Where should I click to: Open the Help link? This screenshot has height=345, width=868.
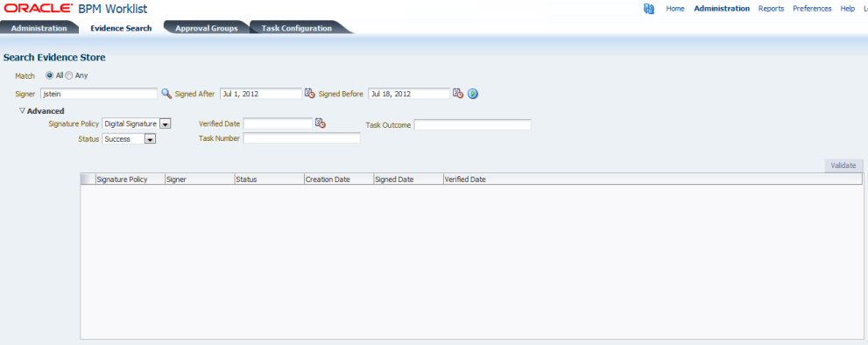(x=848, y=9)
